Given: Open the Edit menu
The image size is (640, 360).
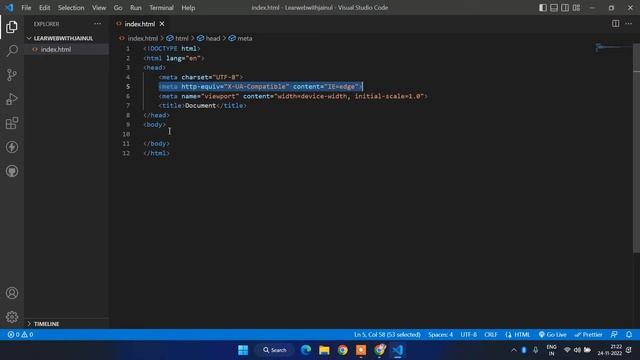Looking at the screenshot, I should (44, 8).
